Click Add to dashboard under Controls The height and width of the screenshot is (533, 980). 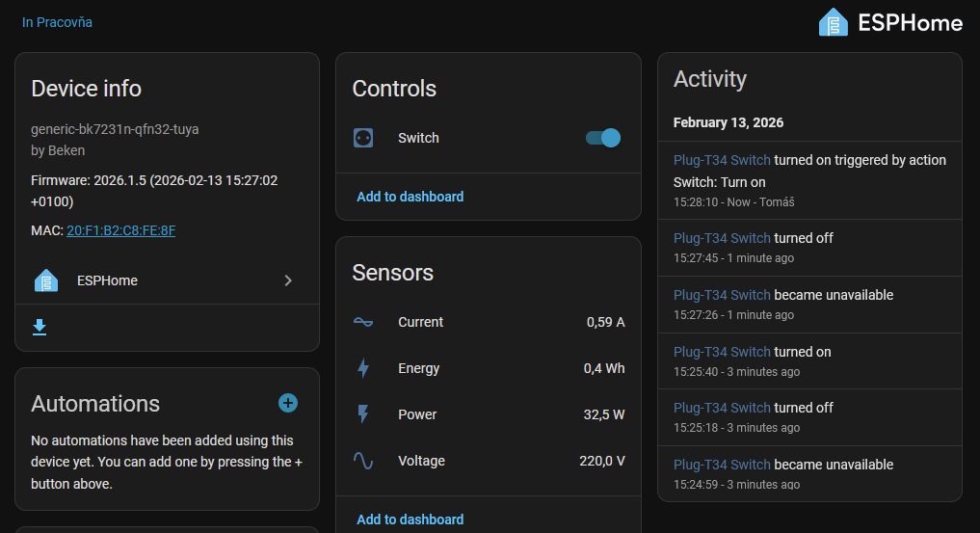[410, 197]
